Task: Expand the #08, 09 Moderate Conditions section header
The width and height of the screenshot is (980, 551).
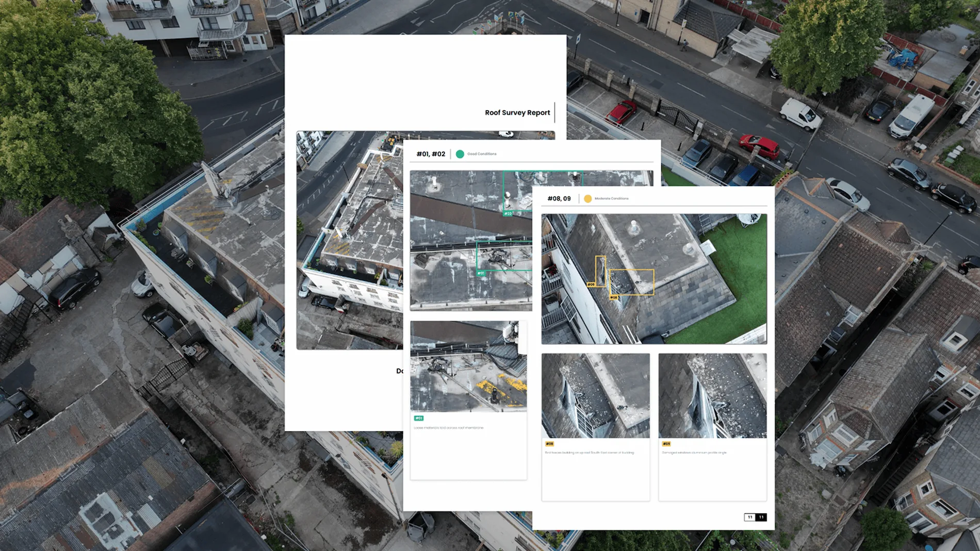Action: [x=560, y=198]
